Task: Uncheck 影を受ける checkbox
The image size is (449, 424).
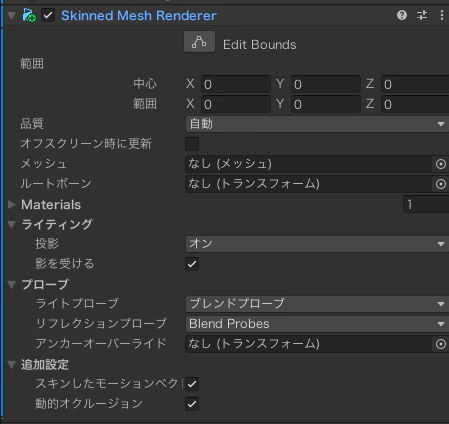Action: [x=192, y=264]
